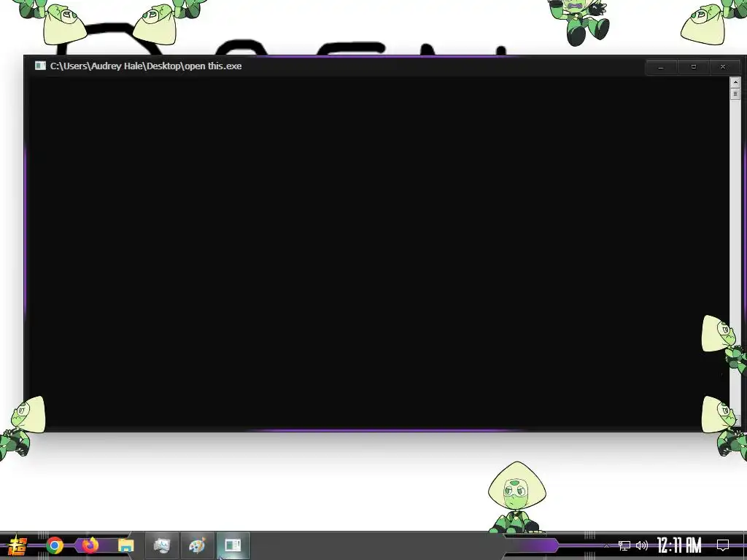Maximize the open this.exe console window

point(693,67)
